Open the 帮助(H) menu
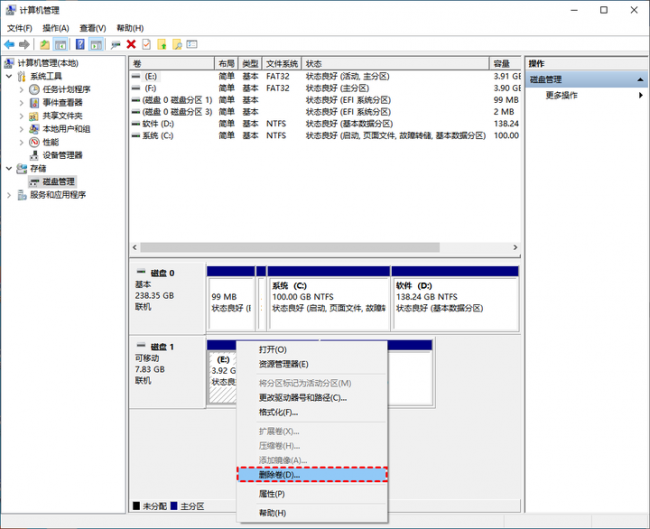The image size is (650, 529). pyautogui.click(x=130, y=28)
